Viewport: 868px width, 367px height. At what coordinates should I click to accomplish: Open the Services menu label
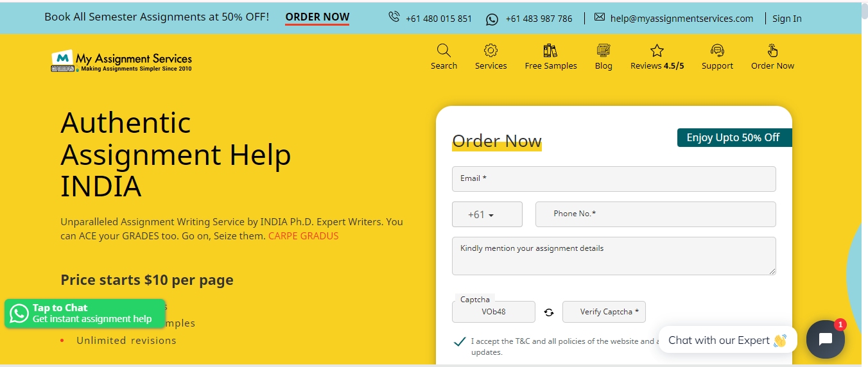coord(490,65)
